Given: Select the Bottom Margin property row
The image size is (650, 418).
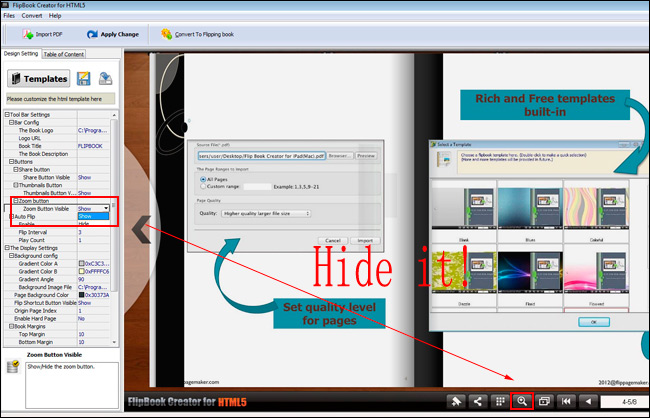Looking at the screenshot, I should [x=57, y=342].
